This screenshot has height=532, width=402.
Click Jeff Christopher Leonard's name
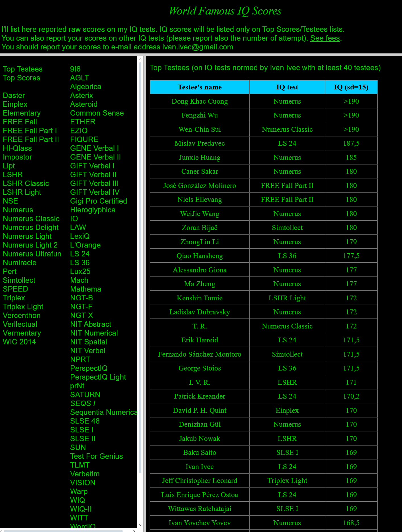[200, 481]
